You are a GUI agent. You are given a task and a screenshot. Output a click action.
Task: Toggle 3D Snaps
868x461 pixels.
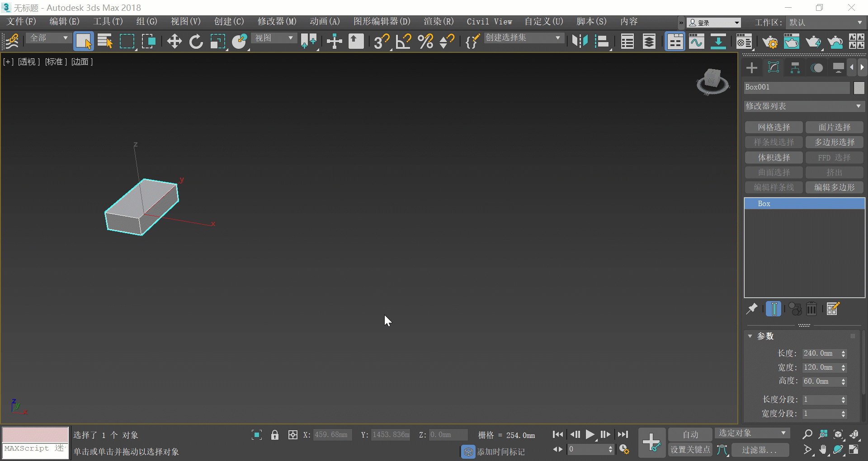(382, 42)
